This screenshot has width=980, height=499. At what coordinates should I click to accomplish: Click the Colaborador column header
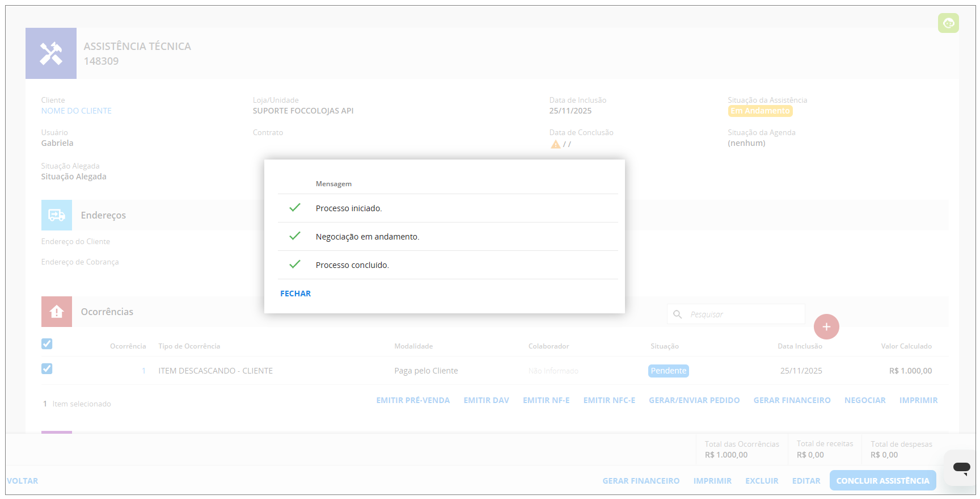(x=548, y=346)
